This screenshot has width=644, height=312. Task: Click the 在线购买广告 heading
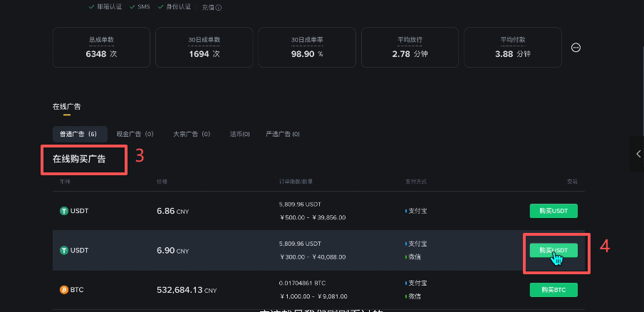[79, 160]
